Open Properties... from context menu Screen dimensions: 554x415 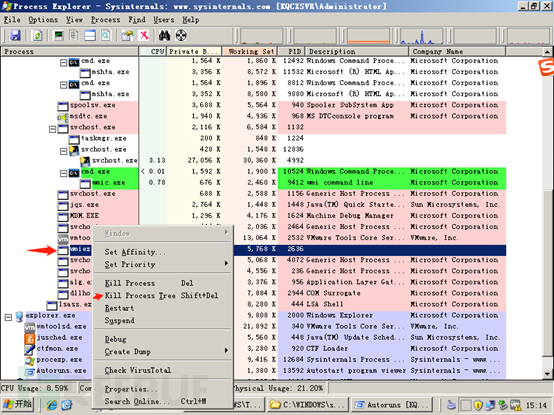pos(163,389)
